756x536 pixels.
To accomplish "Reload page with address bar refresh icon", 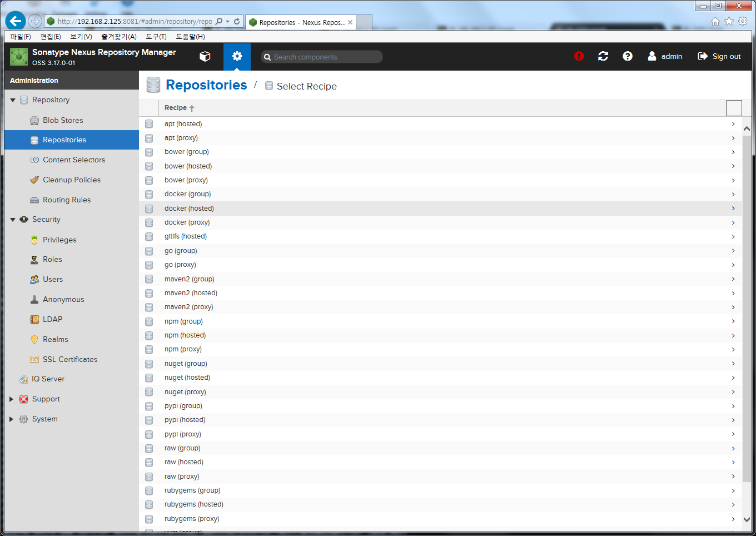I will point(237,21).
